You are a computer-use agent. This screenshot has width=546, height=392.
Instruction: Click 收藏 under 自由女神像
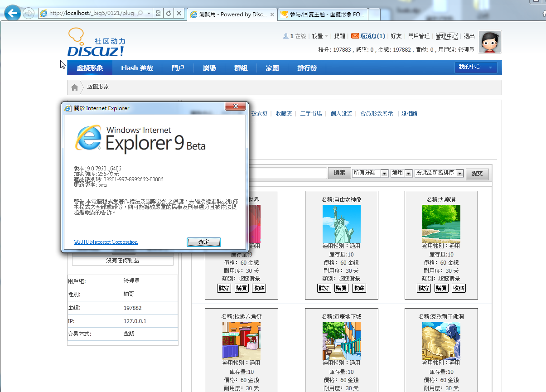(359, 288)
